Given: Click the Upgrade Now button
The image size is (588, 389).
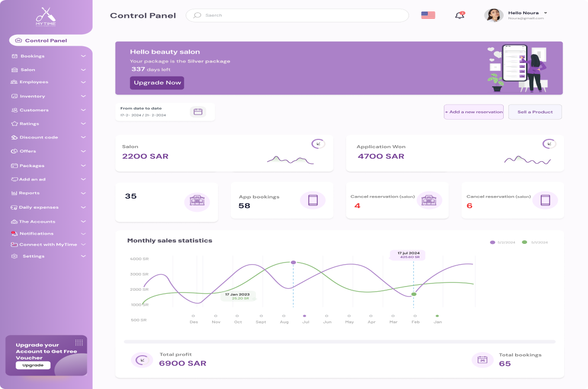Looking at the screenshot, I should 157,83.
